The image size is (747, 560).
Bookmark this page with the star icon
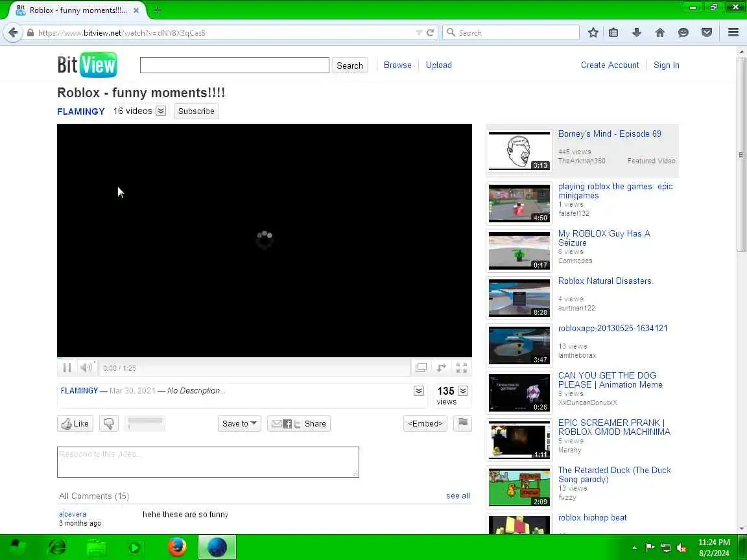click(593, 32)
